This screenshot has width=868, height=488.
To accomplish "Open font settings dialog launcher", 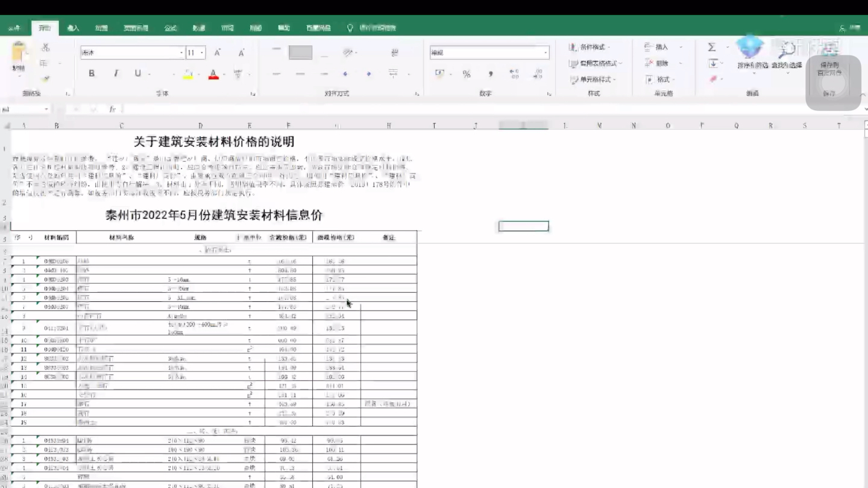I will 253,94.
